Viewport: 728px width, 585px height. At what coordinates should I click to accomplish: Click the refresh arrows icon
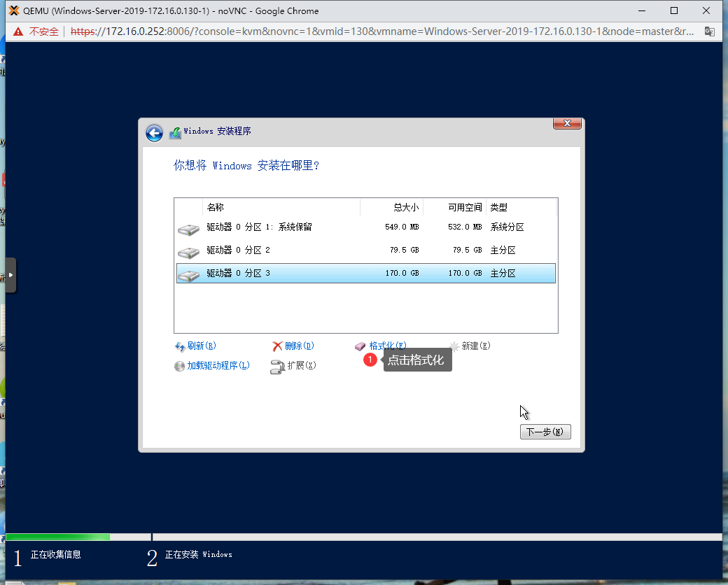coord(180,346)
